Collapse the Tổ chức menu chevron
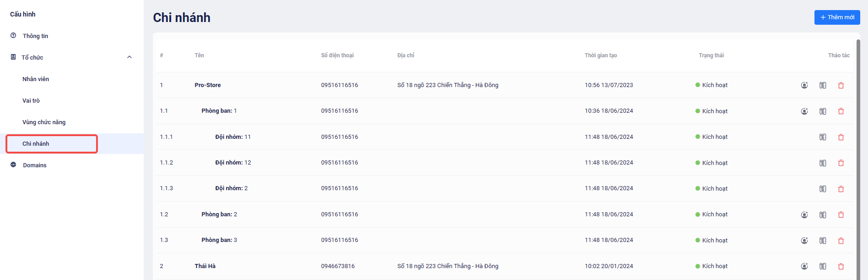Screen dimensions: 868x280 [x=129, y=57]
